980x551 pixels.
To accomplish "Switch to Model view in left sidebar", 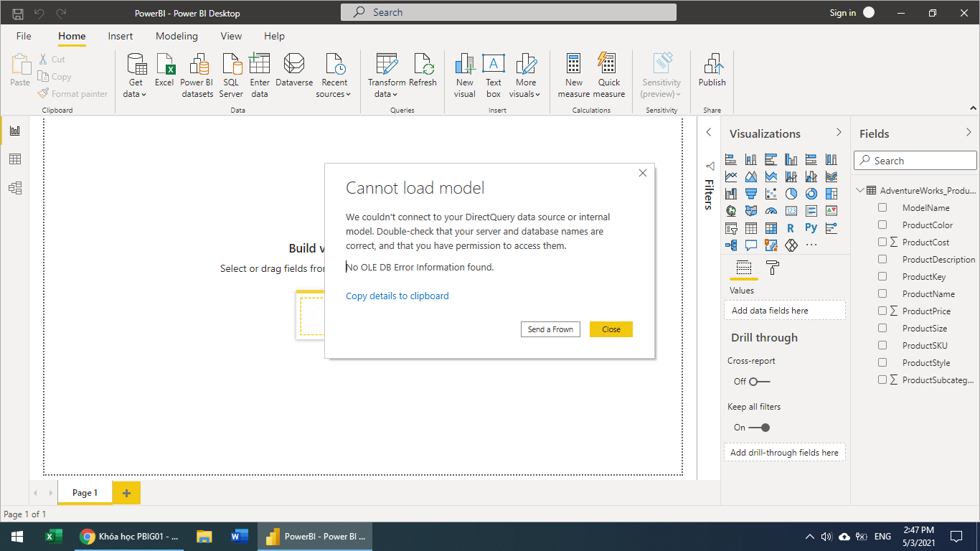I will point(15,188).
